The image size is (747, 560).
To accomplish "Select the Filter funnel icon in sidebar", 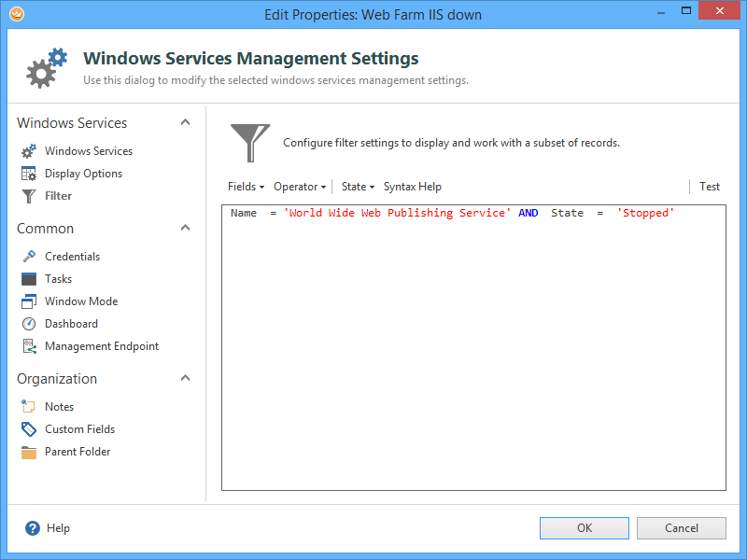I will point(29,196).
